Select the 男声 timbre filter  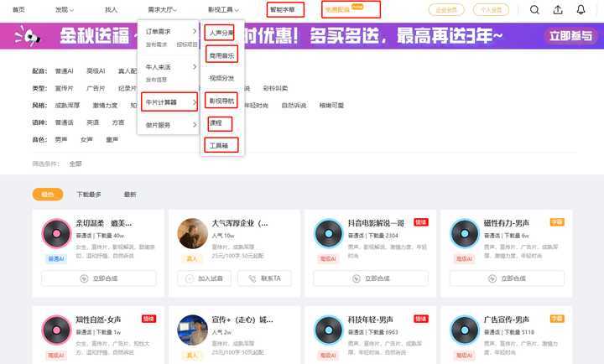click(x=61, y=139)
